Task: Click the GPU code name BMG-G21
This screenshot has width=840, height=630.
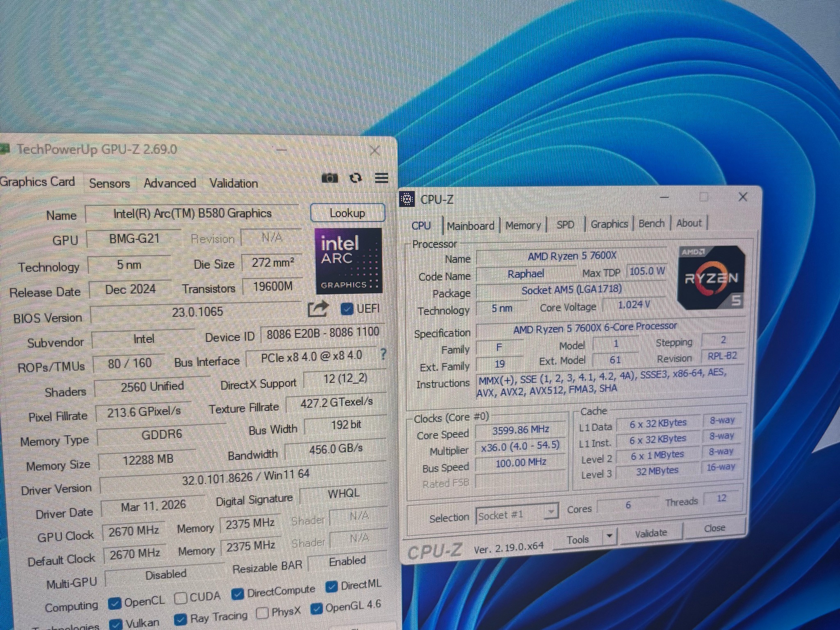Action: [134, 239]
